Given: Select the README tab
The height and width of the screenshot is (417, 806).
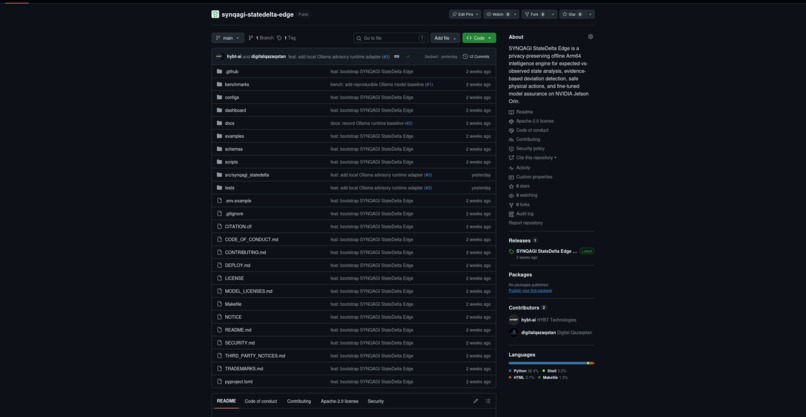Looking at the screenshot, I should pos(226,401).
